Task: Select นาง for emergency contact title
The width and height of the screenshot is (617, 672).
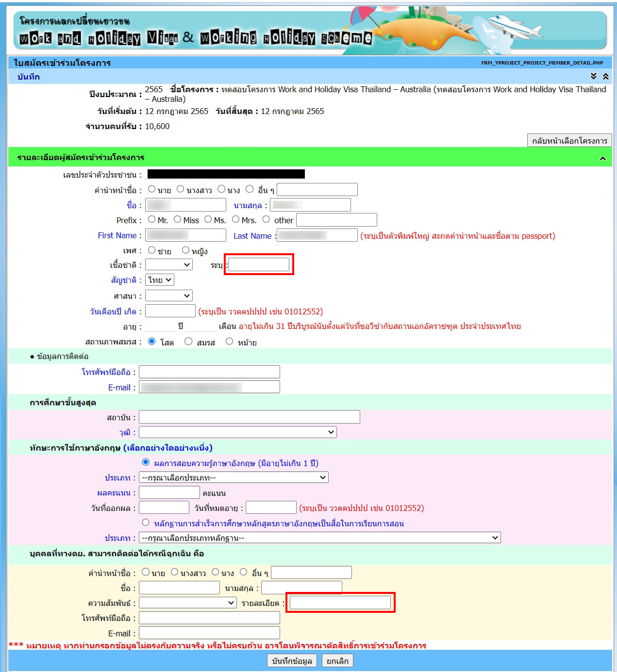Action: coord(215,572)
